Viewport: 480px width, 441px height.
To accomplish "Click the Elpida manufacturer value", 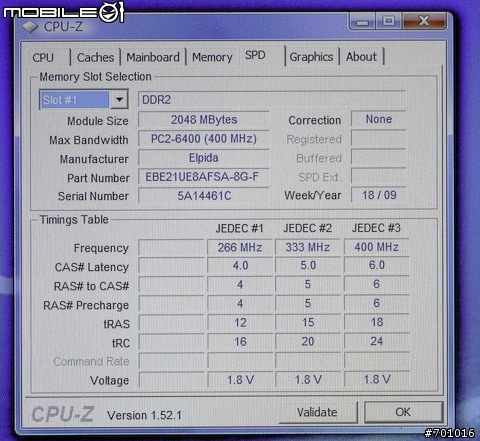I will pos(204,157).
